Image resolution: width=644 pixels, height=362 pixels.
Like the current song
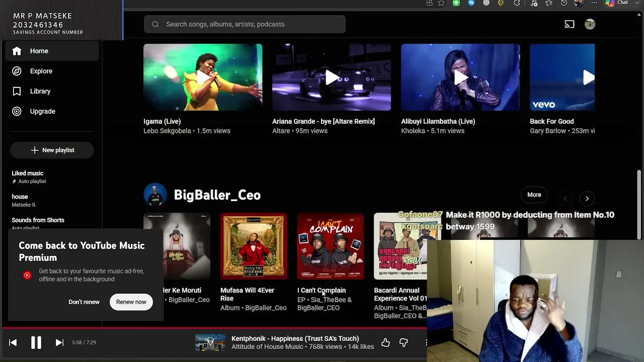tap(385, 342)
